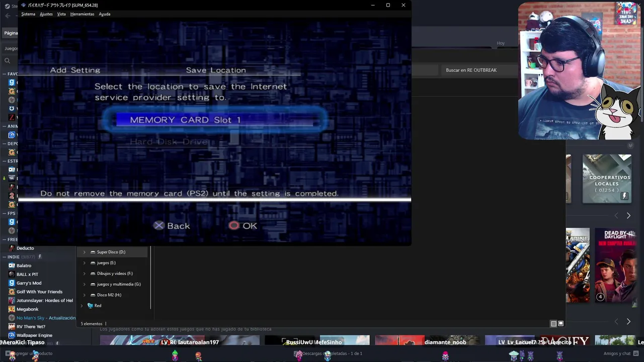This screenshot has width=644, height=362.
Task: Open Deducto in the Steam library
Action: 25,248
